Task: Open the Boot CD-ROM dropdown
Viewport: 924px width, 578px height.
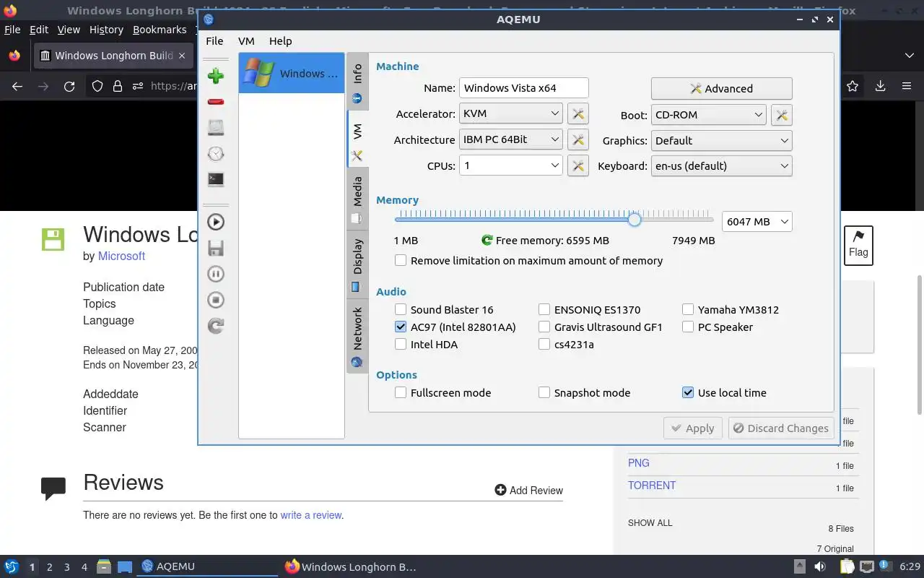Action: 708,114
